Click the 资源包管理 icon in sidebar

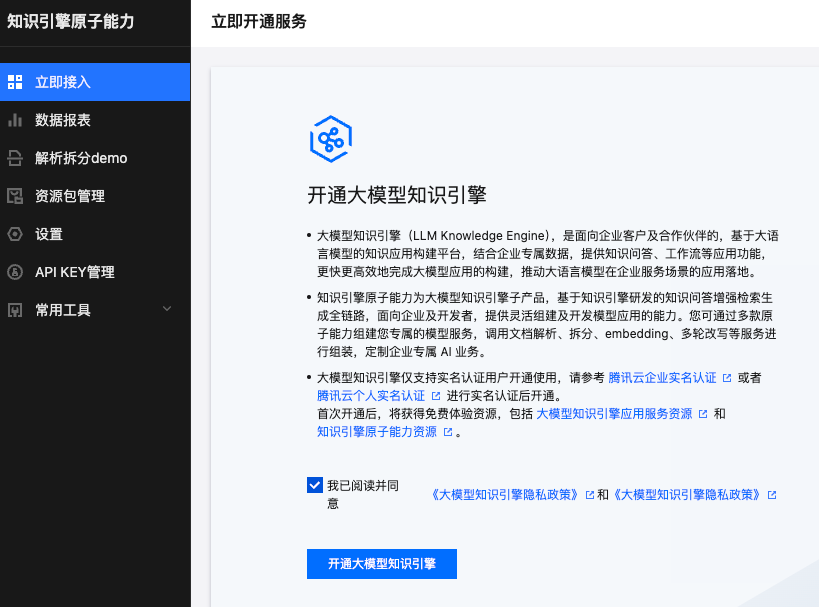coord(15,196)
